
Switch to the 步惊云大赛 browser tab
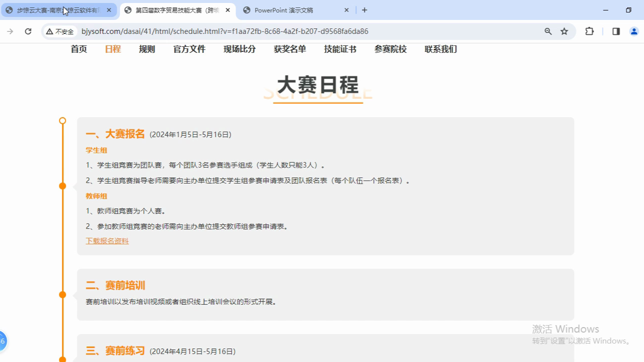pos(59,10)
